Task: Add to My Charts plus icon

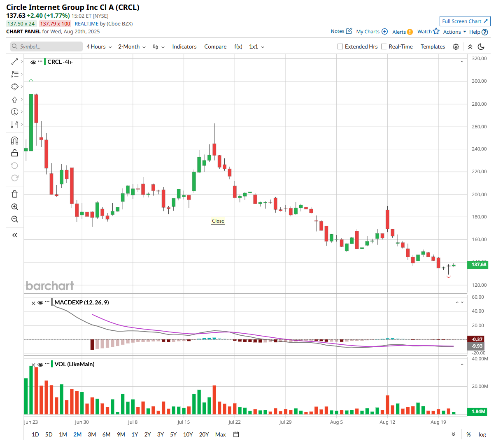Action: tap(385, 32)
